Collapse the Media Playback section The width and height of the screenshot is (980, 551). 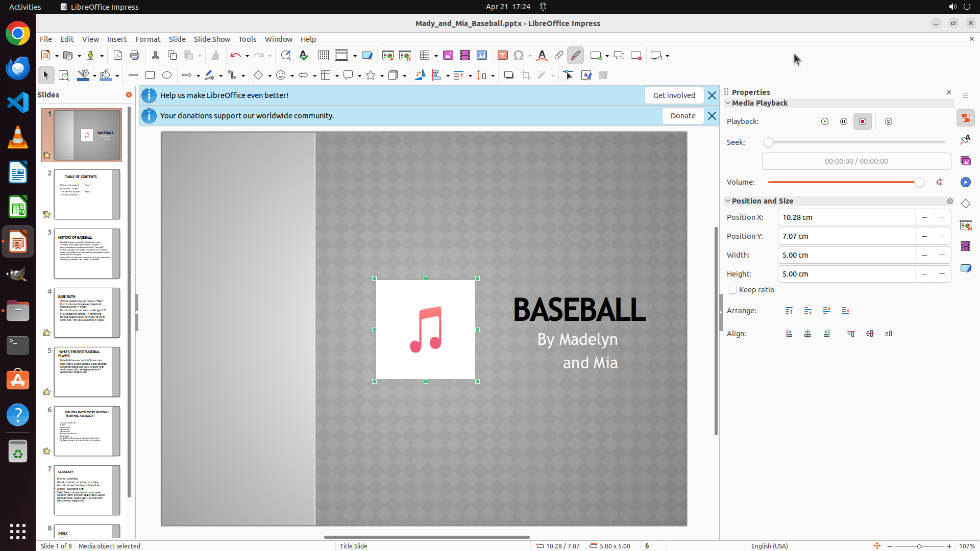728,103
